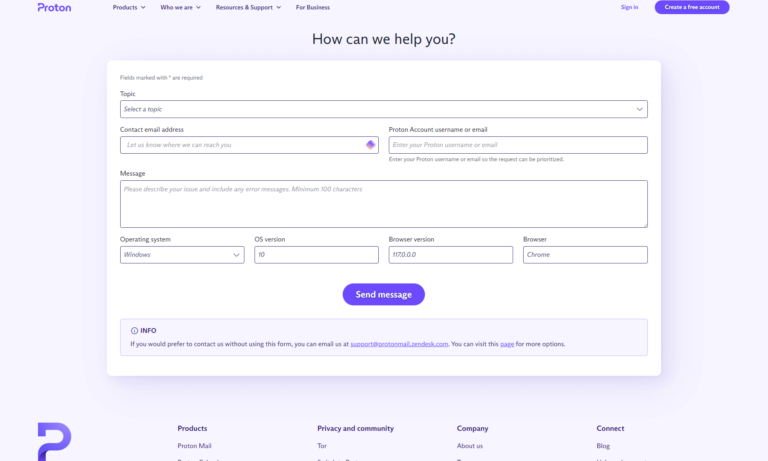This screenshot has height=461, width=768.
Task: Click the Proton logo in header
Action: tap(54, 7)
